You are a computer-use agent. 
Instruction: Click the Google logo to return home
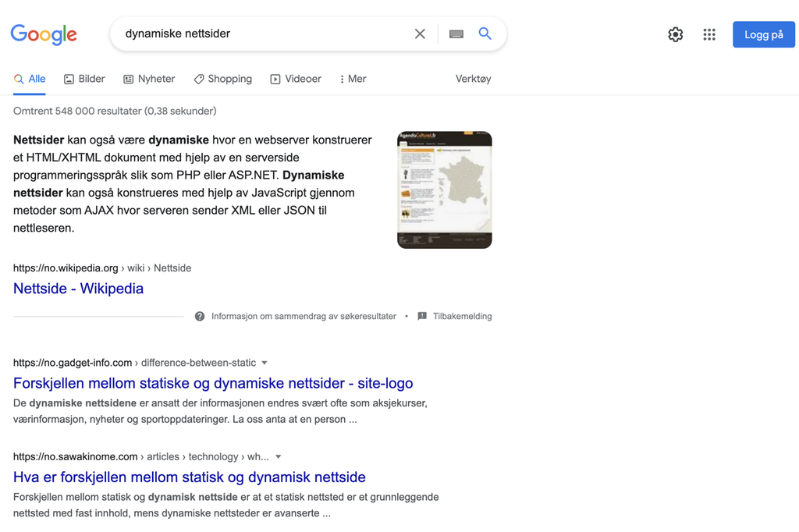point(43,34)
